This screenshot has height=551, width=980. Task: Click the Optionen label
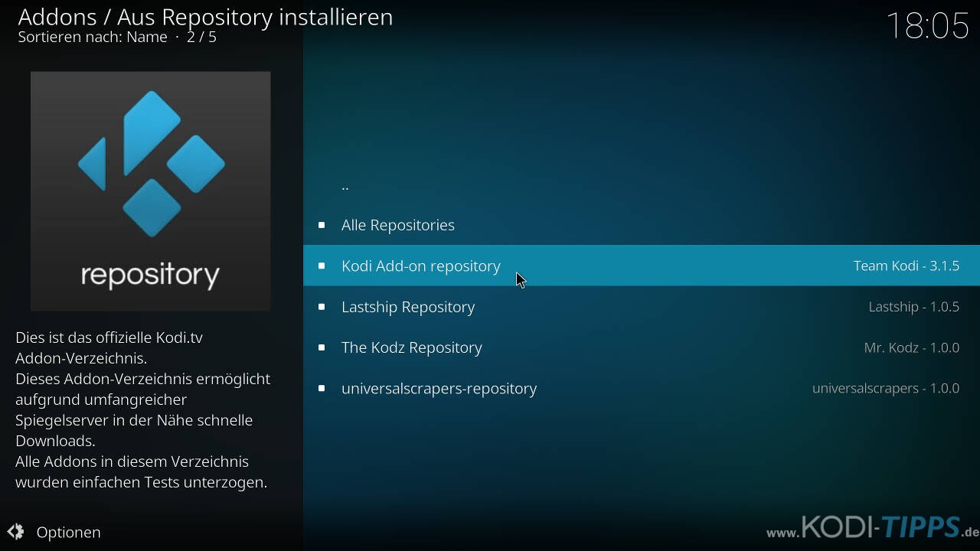point(68,533)
